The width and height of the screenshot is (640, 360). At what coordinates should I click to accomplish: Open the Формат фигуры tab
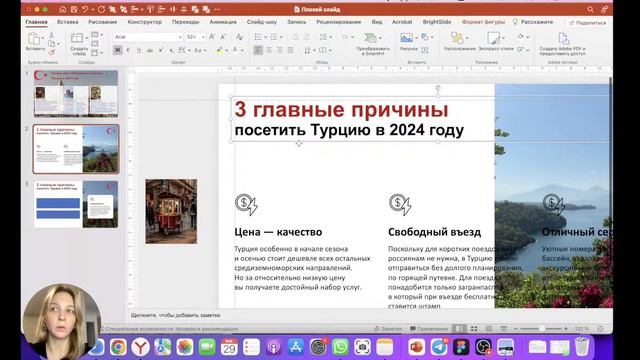tap(483, 22)
